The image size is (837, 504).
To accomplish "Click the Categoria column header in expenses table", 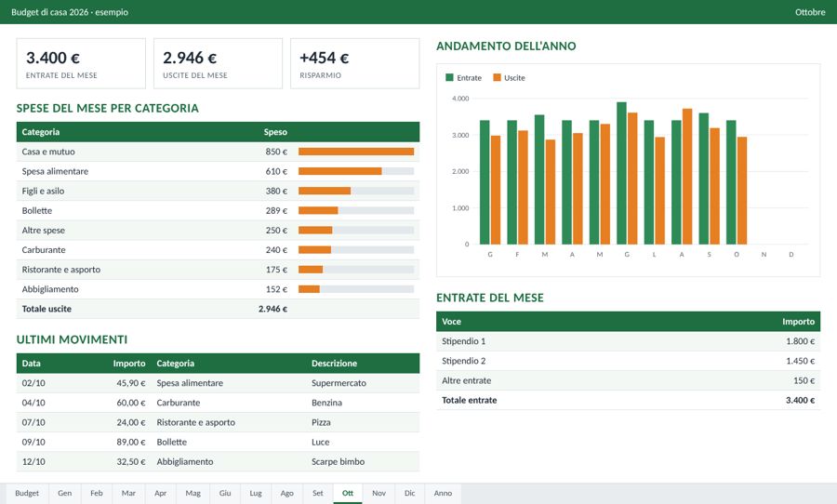I will [41, 132].
